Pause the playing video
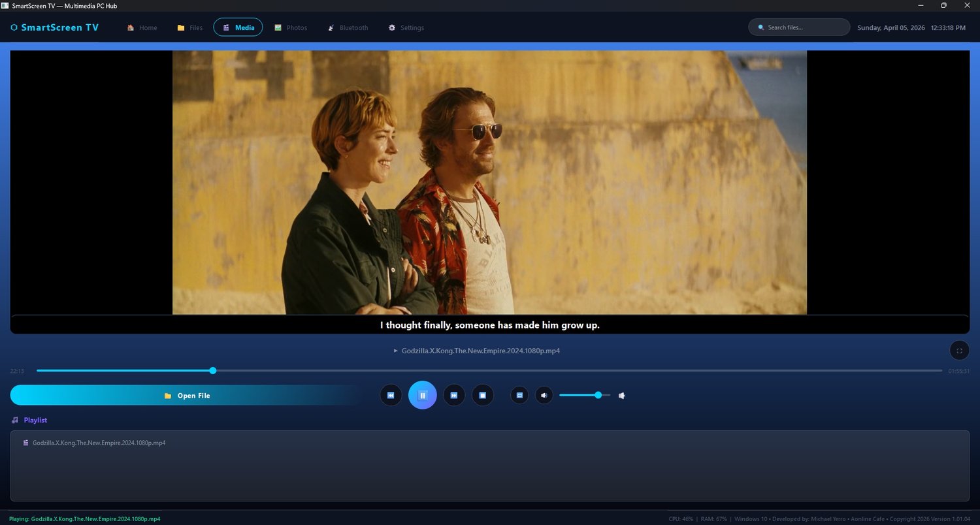 [423, 395]
